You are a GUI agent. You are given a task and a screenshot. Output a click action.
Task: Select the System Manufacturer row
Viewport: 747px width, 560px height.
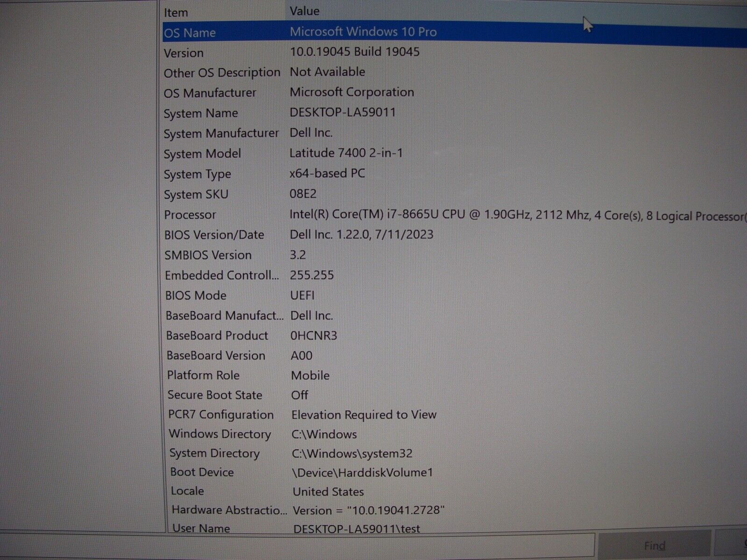coord(221,134)
